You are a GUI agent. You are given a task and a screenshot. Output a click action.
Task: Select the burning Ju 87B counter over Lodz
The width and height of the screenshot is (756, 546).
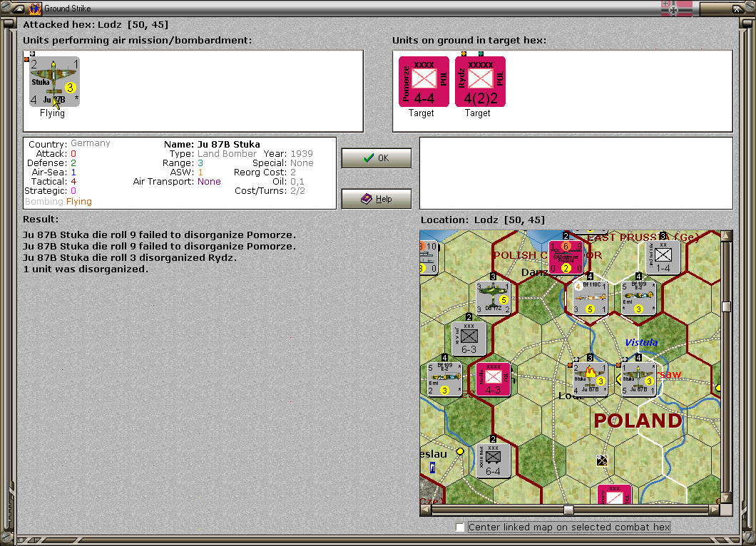click(x=590, y=379)
